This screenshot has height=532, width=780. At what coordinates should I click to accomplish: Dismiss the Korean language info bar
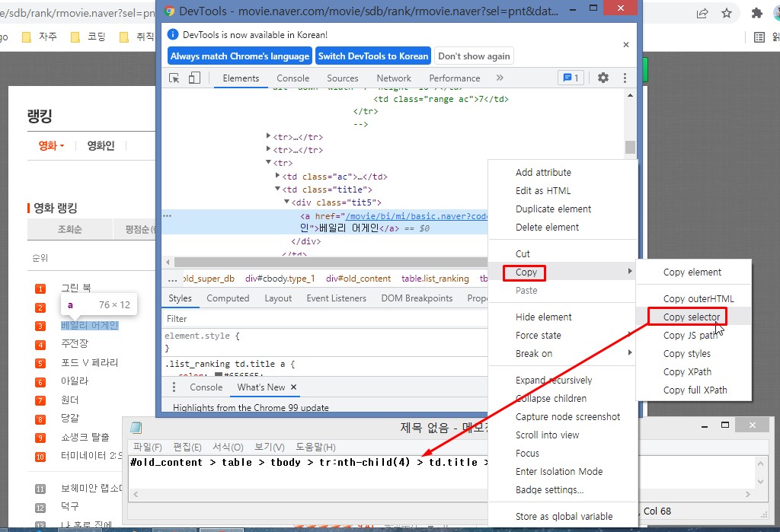(626, 44)
